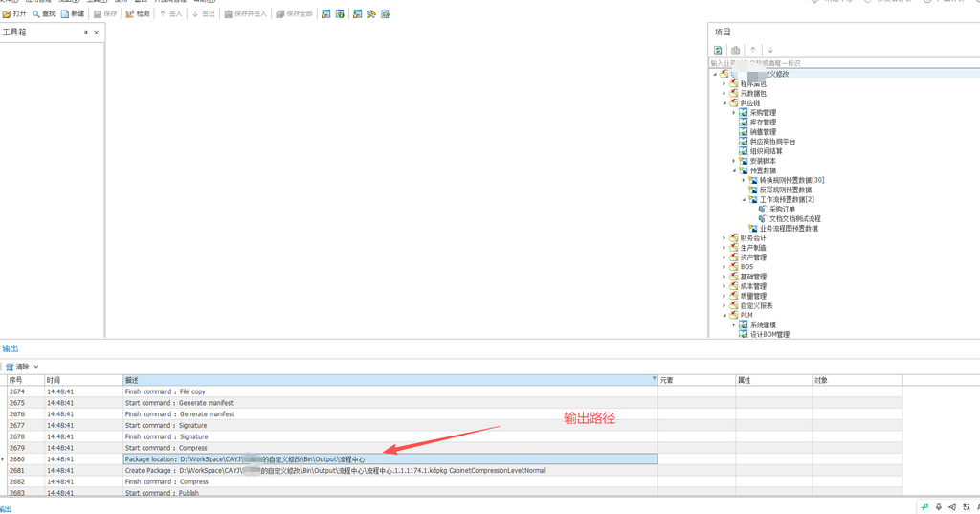Collapse the 供应链 tree node

724,103
